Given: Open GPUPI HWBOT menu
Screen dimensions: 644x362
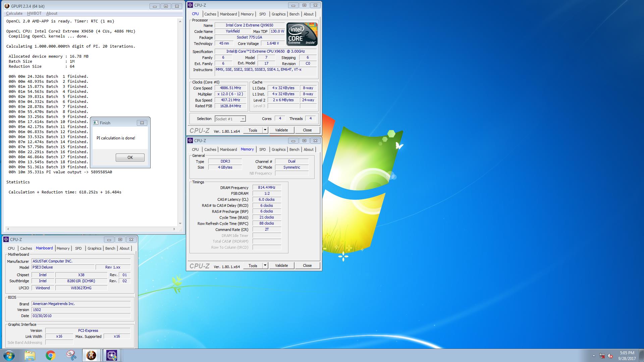Looking at the screenshot, I should tap(34, 13).
